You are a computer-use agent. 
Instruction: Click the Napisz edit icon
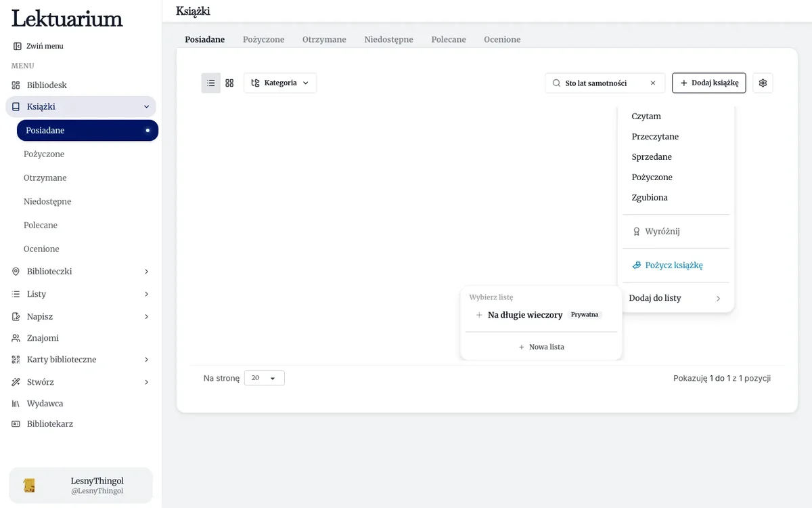coord(16,317)
